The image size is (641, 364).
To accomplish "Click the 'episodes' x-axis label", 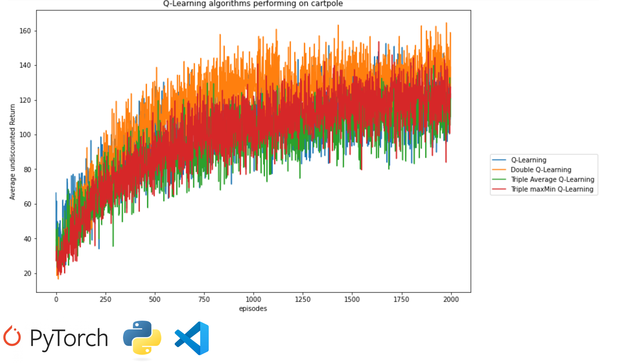I will (x=253, y=308).
